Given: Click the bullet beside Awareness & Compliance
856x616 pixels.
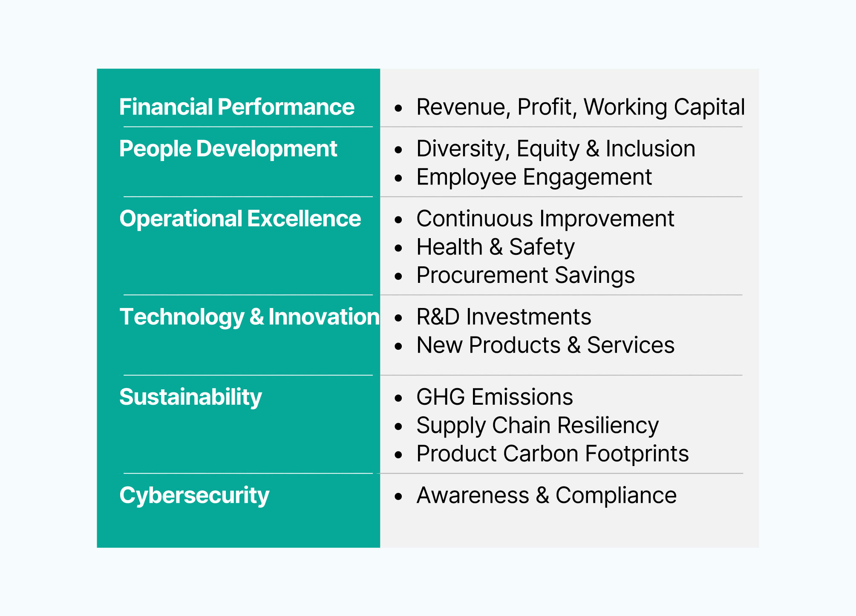Looking at the screenshot, I should 398,496.
